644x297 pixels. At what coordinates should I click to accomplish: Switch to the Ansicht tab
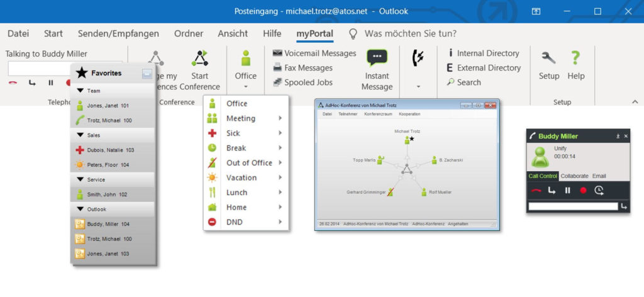pyautogui.click(x=233, y=34)
